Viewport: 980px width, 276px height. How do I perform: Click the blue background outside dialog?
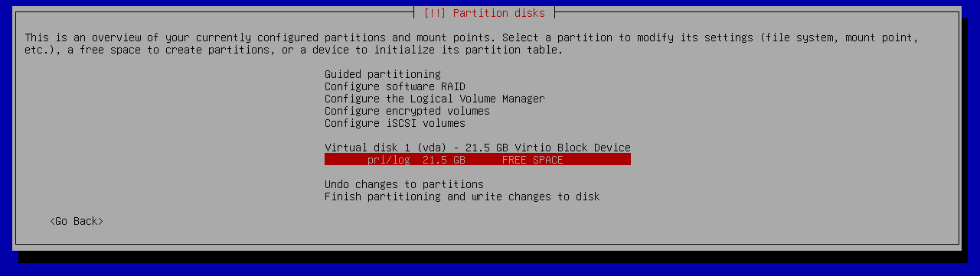[490, 270]
